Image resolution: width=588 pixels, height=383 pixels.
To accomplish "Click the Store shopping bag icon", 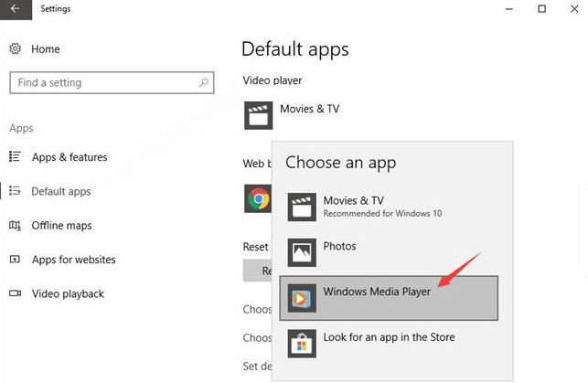I will [302, 344].
